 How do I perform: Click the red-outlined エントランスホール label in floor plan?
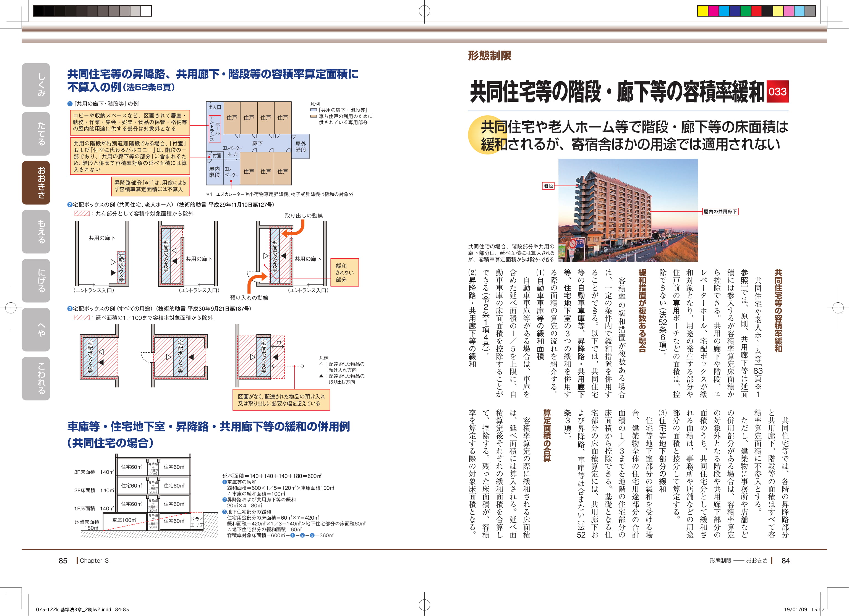coord(215,128)
